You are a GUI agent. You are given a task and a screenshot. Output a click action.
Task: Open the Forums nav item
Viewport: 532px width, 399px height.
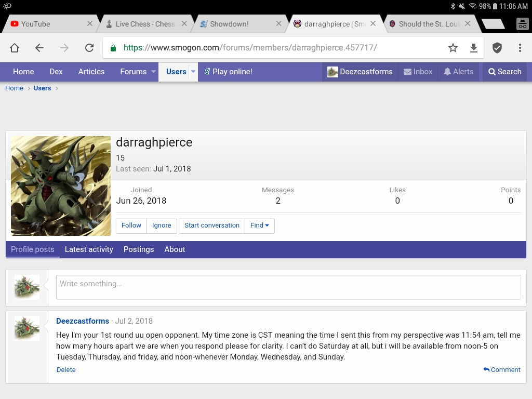click(134, 72)
